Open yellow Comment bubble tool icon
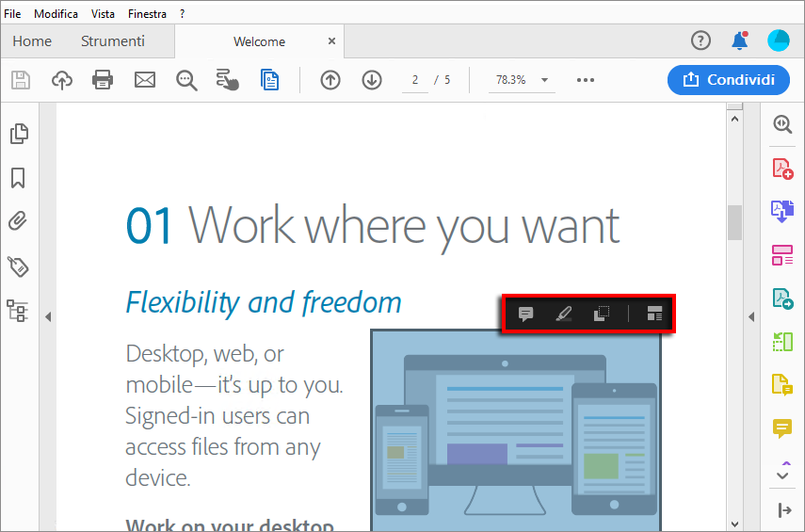This screenshot has width=805, height=532. pyautogui.click(x=782, y=427)
